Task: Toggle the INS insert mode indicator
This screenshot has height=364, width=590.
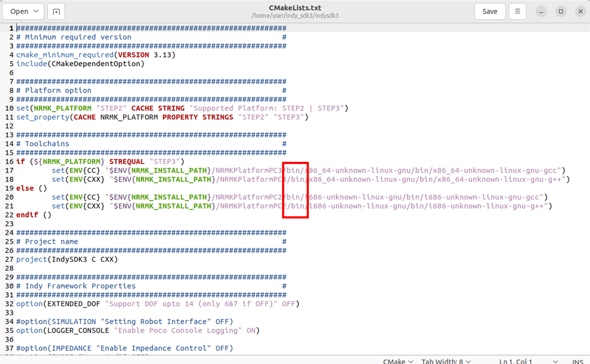Action: pos(578,362)
